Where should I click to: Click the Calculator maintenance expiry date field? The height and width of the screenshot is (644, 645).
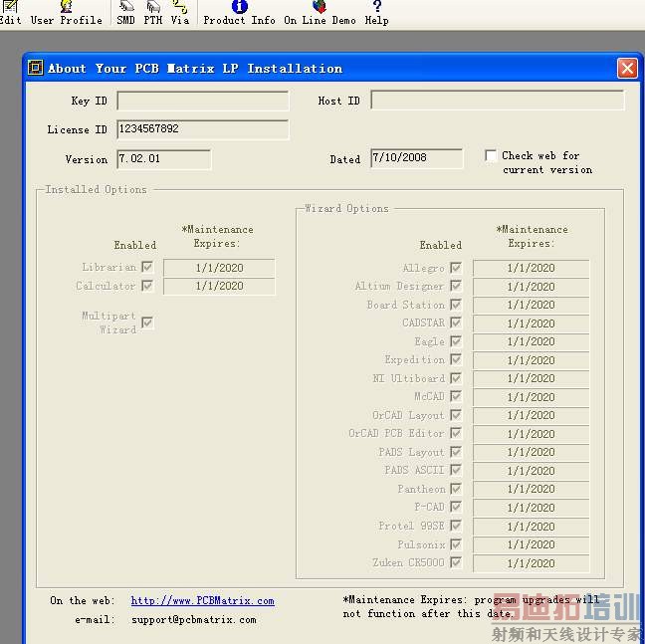click(219, 287)
